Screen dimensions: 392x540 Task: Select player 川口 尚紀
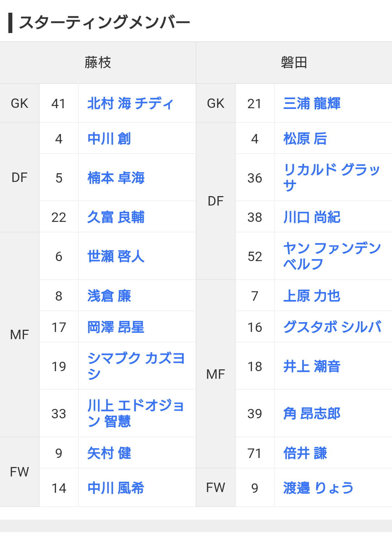click(312, 217)
